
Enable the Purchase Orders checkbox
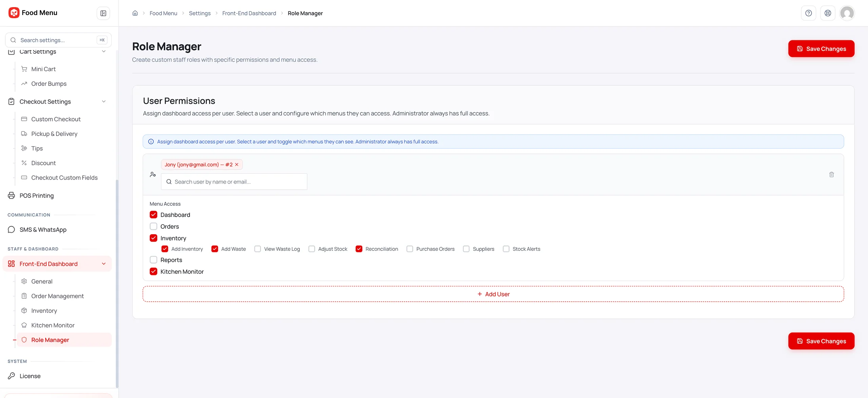pyautogui.click(x=410, y=249)
